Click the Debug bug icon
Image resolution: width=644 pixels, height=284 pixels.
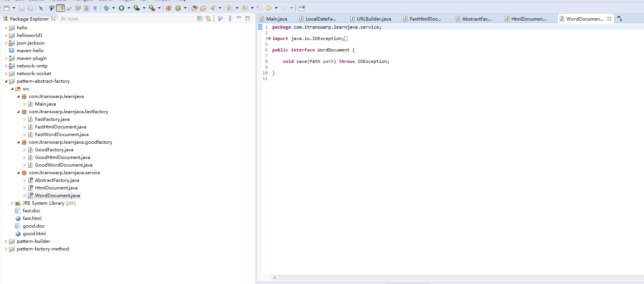(x=107, y=8)
